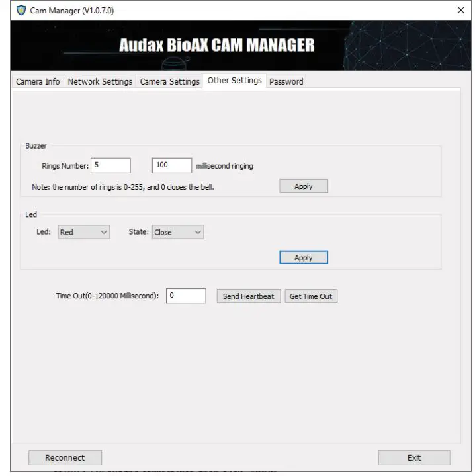Click the 'State:' label
Screen dimensions: 475x476
point(138,232)
